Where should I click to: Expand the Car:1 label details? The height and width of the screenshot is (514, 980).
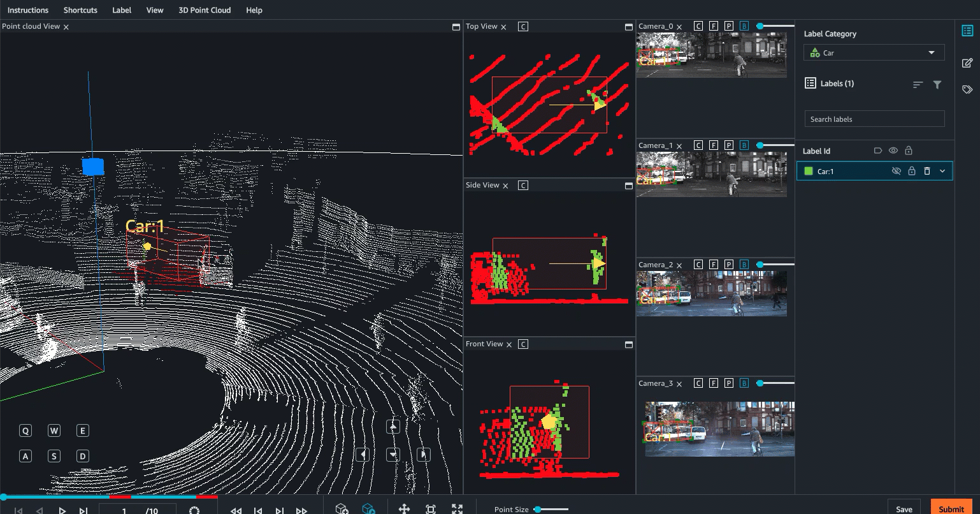click(x=942, y=171)
